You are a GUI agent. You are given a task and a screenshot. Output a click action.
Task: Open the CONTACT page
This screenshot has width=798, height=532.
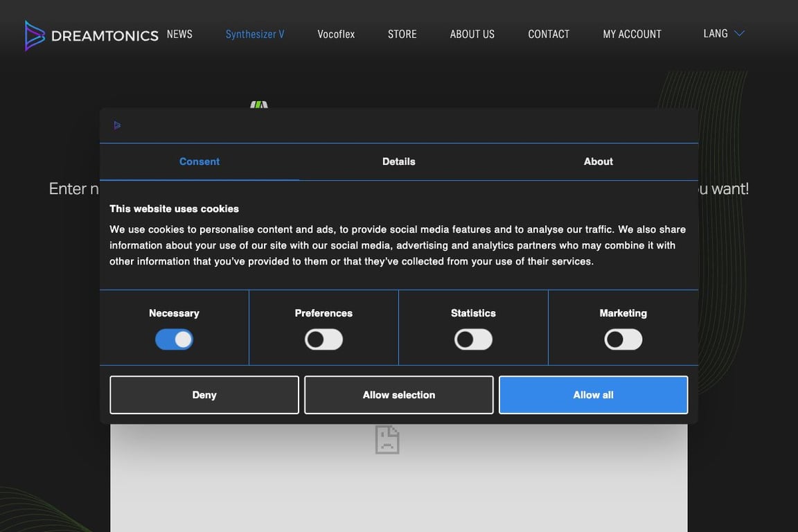click(549, 34)
